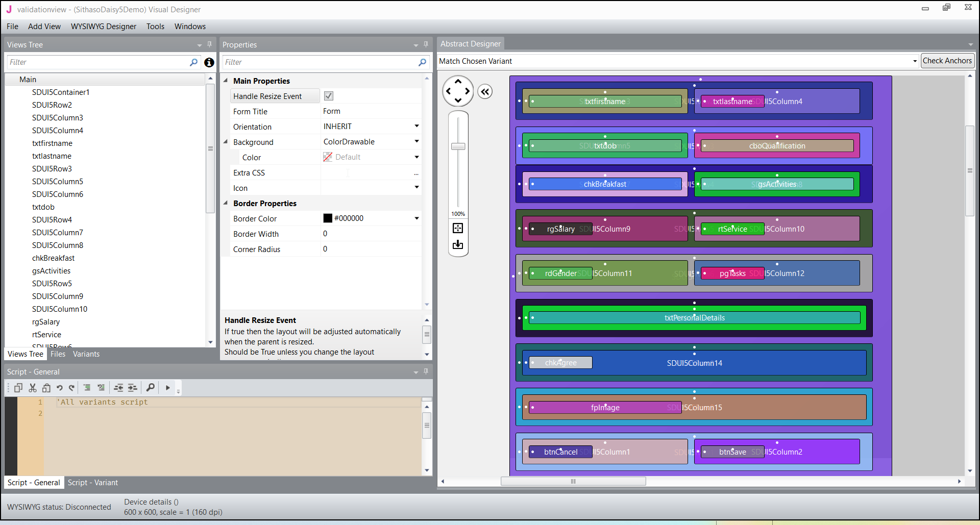The height and width of the screenshot is (525, 980).
Task: Click the decrease indent icon
Action: pos(118,388)
